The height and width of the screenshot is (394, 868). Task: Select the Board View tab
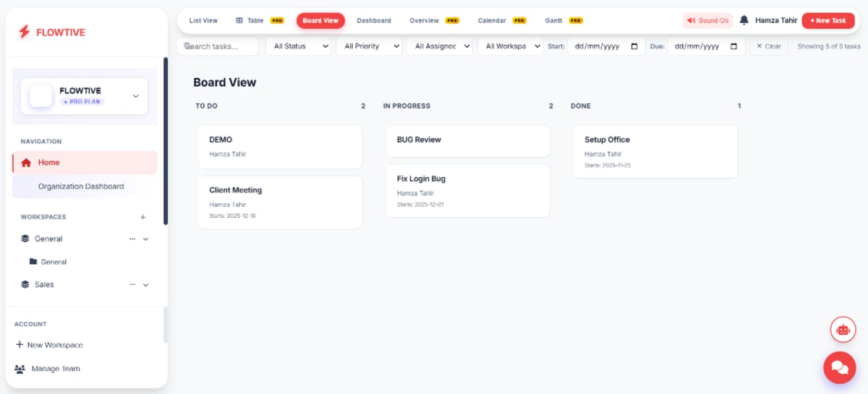pos(320,20)
